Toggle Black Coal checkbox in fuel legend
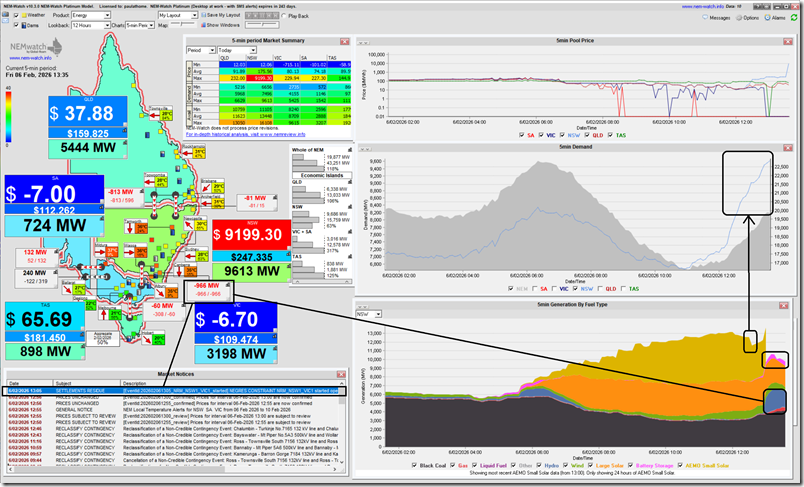This screenshot has height=487, width=804. pos(414,465)
